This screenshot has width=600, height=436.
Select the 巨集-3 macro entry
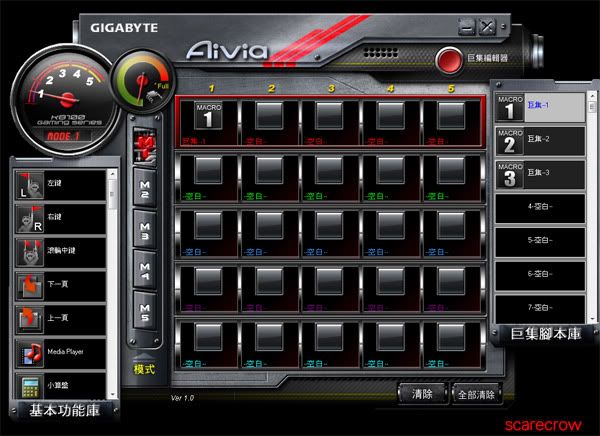540,175
